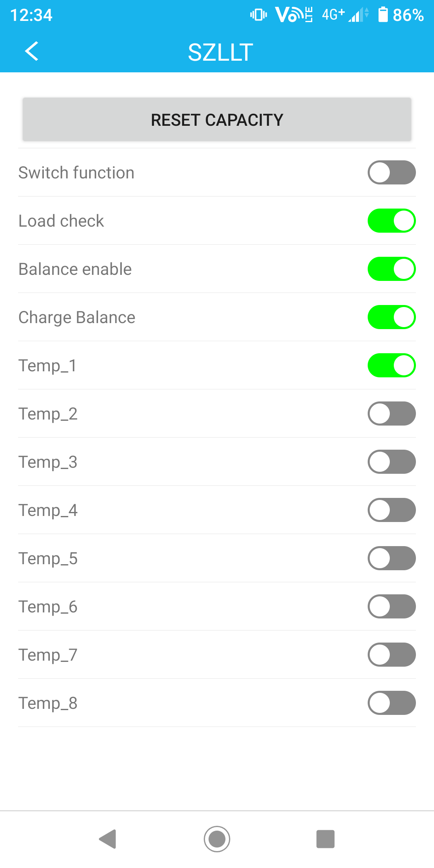Disable the Load check toggle
The image size is (434, 868).
[x=391, y=221]
